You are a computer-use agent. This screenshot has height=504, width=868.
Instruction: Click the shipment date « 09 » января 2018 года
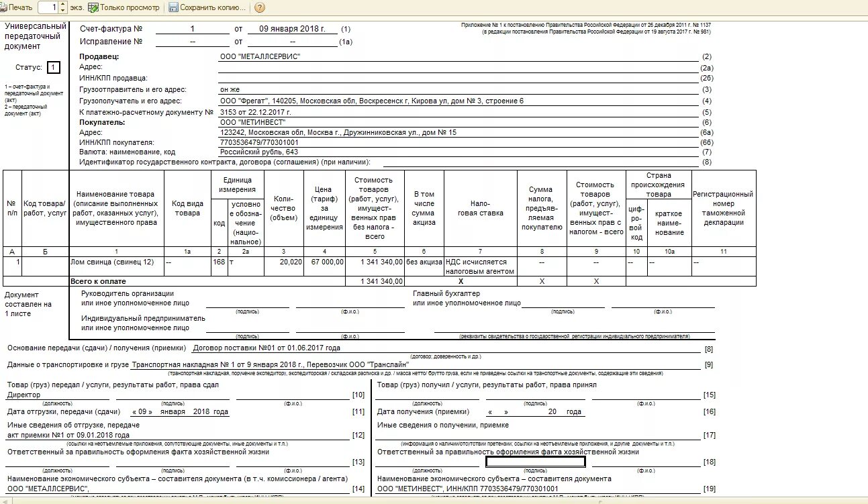coord(179,411)
